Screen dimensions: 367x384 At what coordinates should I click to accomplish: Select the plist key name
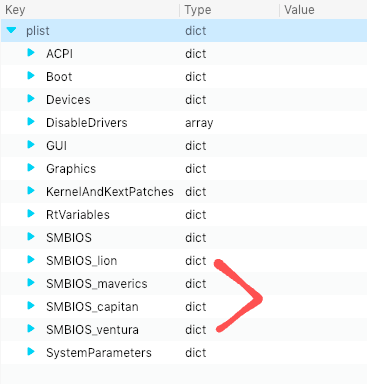(38, 31)
